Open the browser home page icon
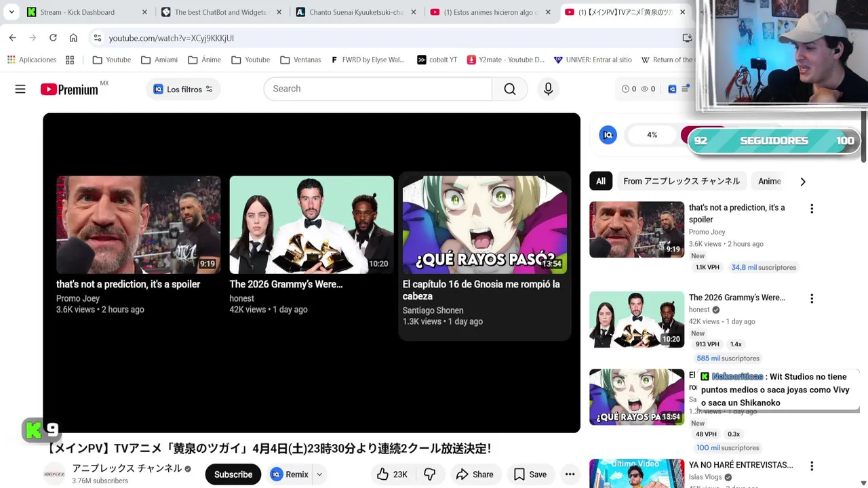868x488 pixels. [73, 38]
